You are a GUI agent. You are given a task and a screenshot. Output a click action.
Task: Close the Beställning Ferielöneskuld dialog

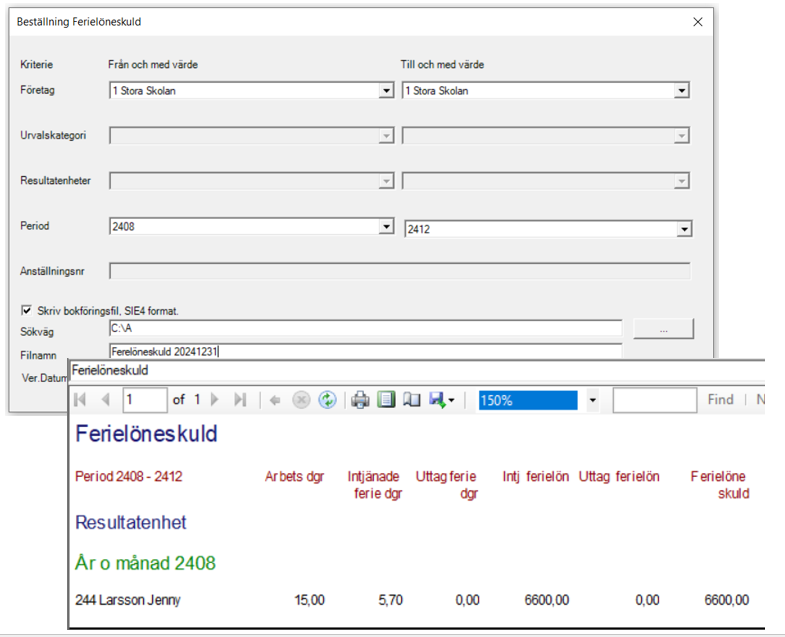coord(698,22)
